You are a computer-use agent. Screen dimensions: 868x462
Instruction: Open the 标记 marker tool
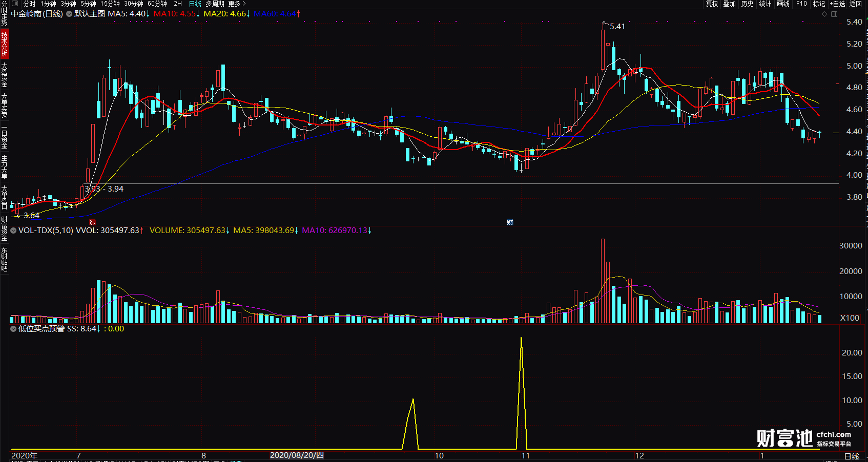819,4
